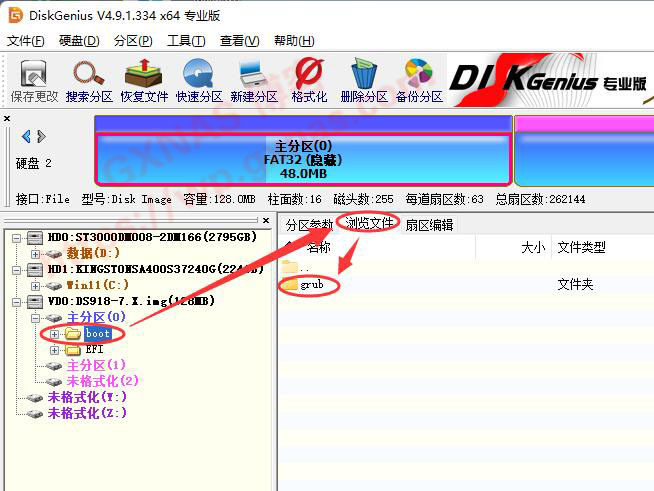Click the Quick Partition (快速分区) icon
The image size is (654, 491).
(199, 80)
